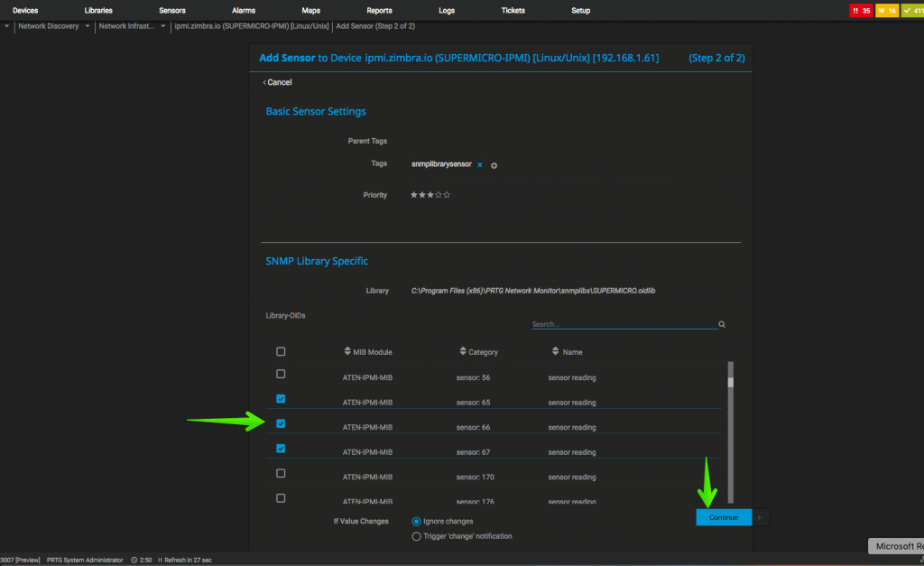Pause the auto refresh countdown

pos(160,560)
